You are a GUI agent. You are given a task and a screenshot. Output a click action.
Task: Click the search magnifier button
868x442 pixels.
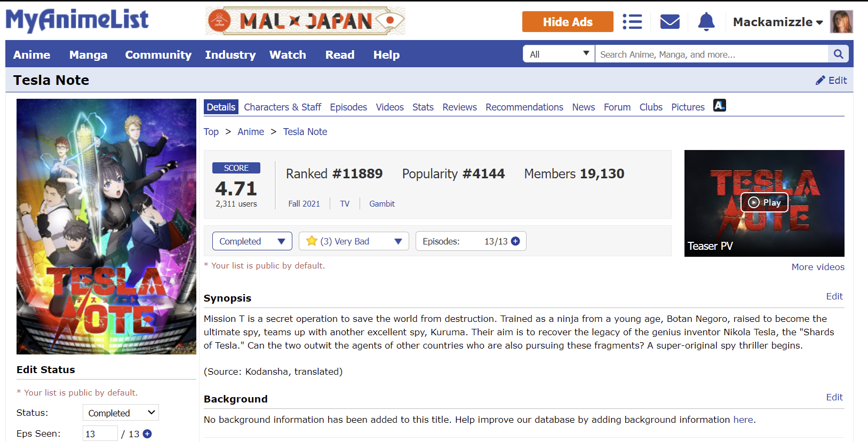click(838, 54)
